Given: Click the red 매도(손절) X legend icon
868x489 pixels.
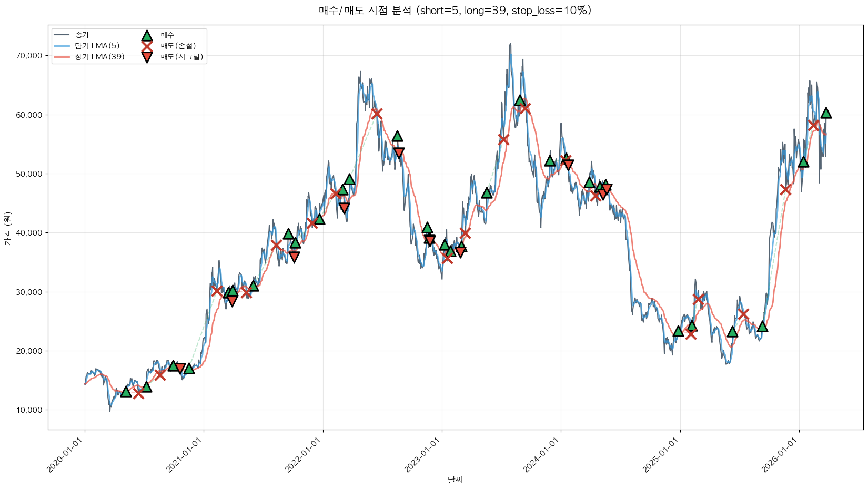Looking at the screenshot, I should [147, 46].
